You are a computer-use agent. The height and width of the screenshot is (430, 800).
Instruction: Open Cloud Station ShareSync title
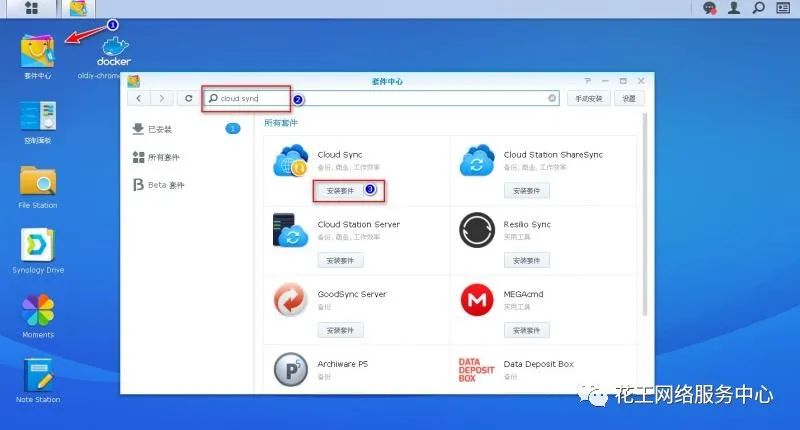(x=553, y=155)
